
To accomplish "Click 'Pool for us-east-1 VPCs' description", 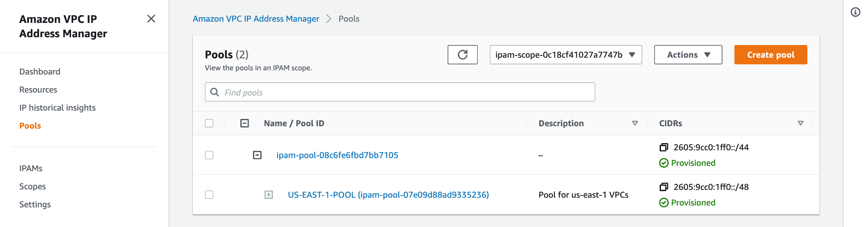I will (583, 195).
